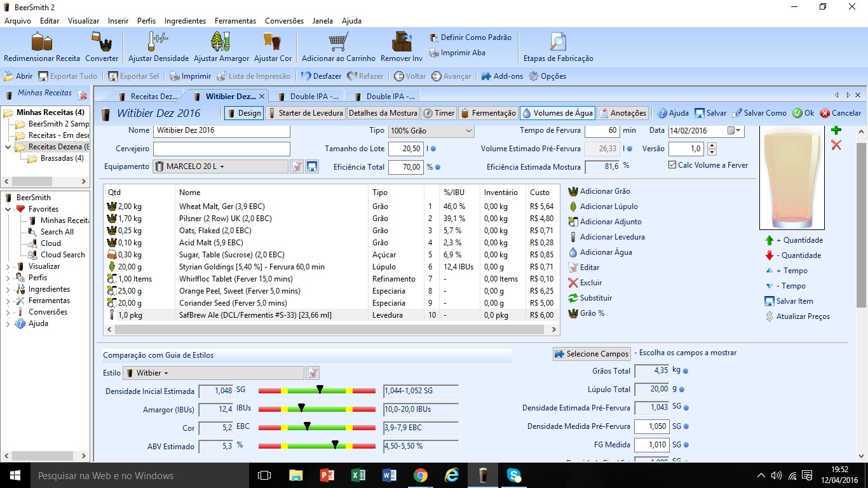
Task: Open Add-ons
Action: click(x=502, y=76)
